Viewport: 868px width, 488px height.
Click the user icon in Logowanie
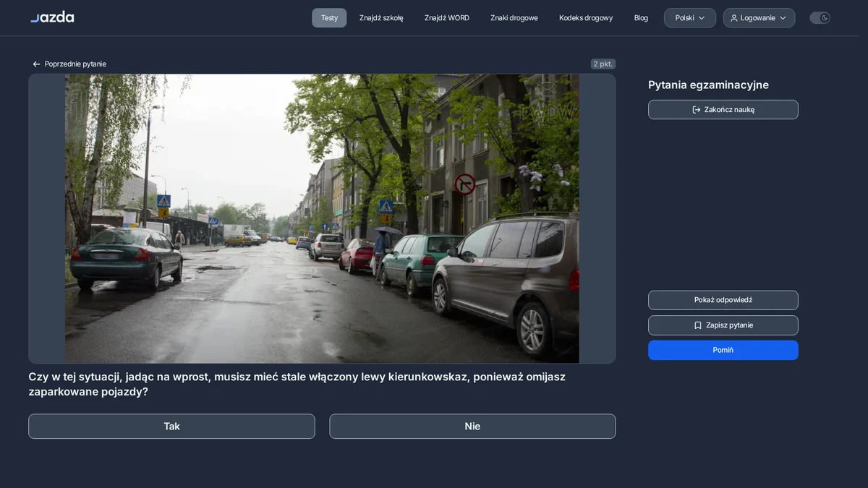(x=734, y=18)
